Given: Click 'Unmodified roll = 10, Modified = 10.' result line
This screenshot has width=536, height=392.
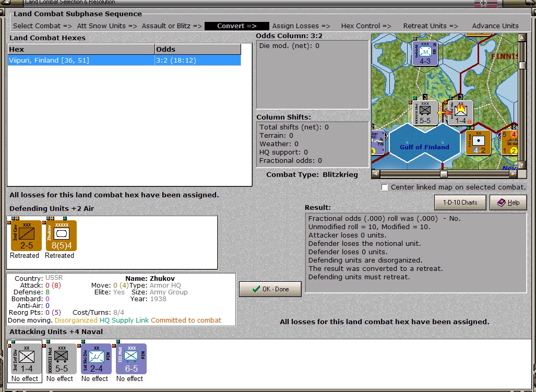Looking at the screenshot, I should click(369, 227).
